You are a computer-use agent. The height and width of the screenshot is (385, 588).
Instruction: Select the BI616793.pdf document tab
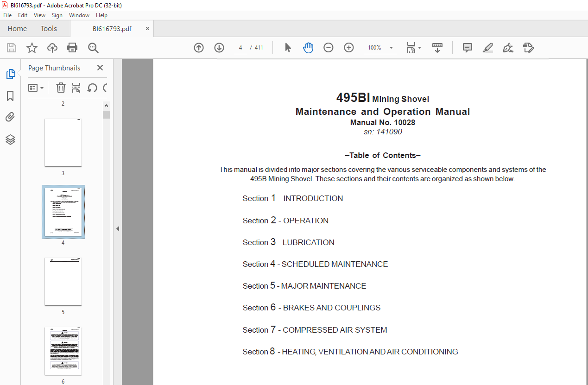112,29
